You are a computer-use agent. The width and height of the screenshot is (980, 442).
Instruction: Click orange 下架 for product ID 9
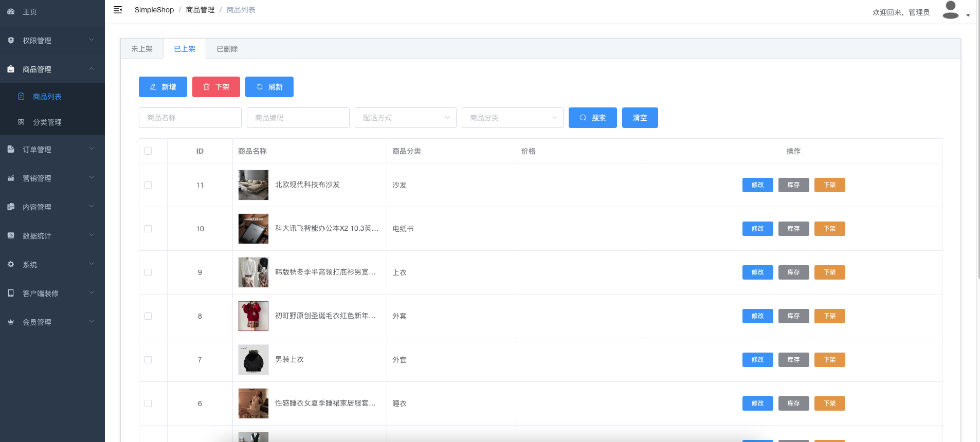click(830, 272)
